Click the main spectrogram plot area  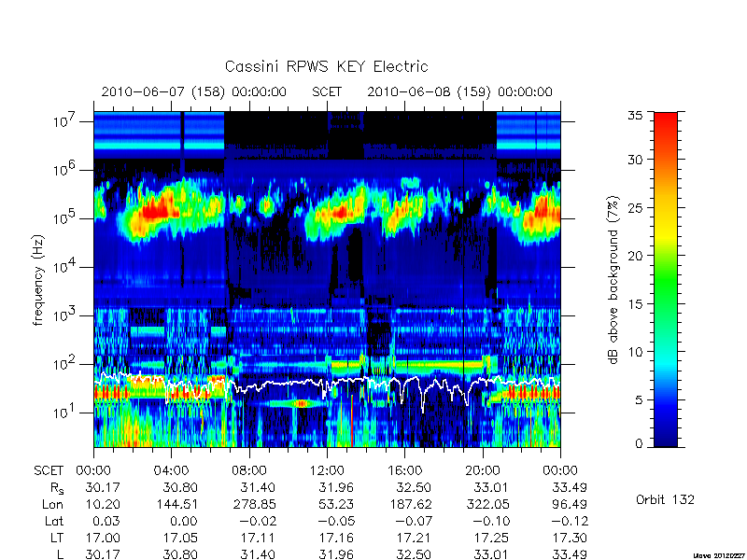(327, 279)
